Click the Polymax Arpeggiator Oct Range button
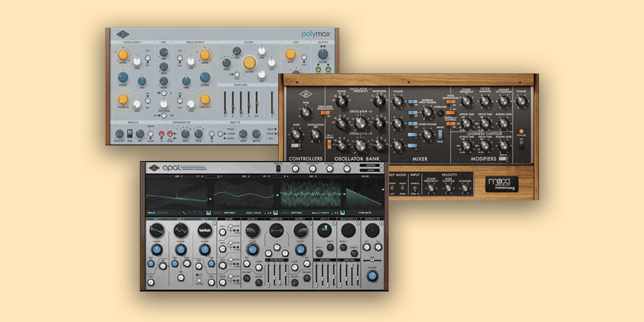Image resolution: width=644 pixels, height=322 pixels. pyautogui.click(x=170, y=133)
